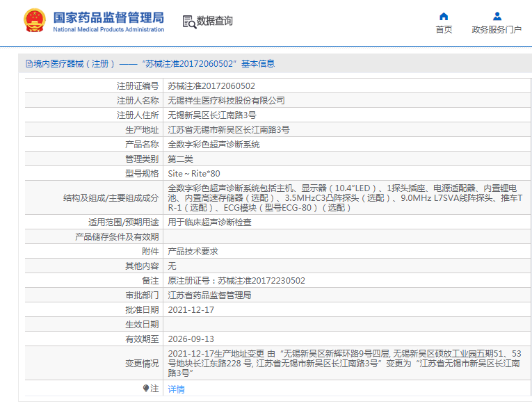Click the 其他内容 label
Viewport: 532px width, 406px height.
point(142,266)
